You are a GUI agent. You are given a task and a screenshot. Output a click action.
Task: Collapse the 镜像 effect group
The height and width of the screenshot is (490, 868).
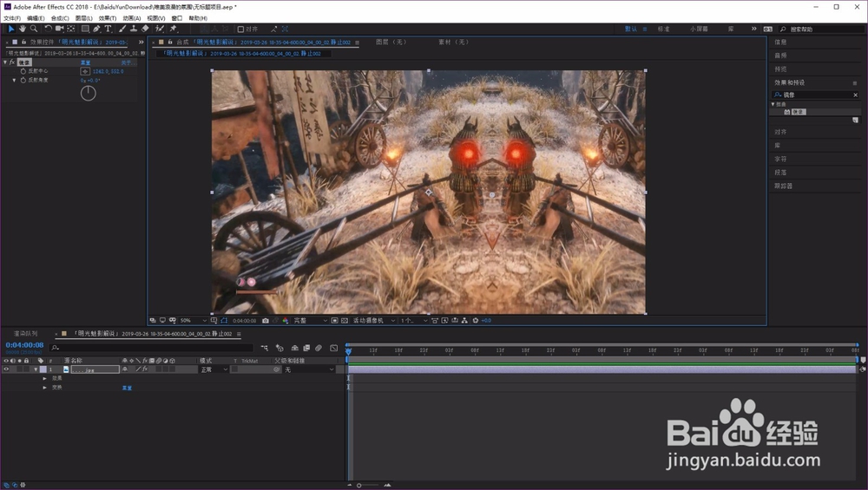5,62
